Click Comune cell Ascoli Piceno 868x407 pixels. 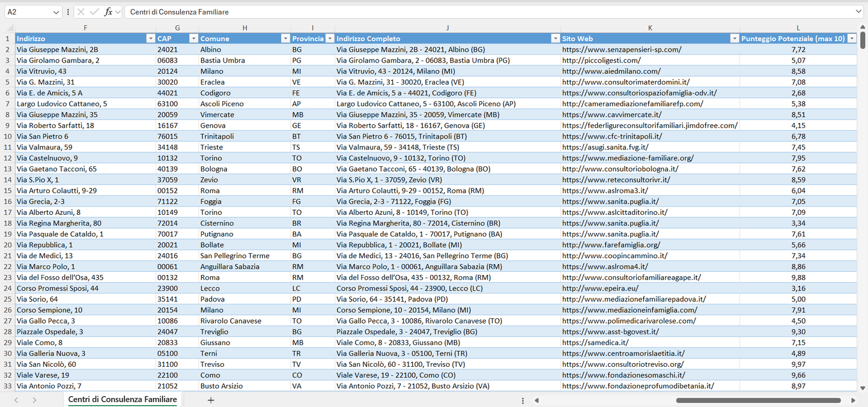(244, 104)
